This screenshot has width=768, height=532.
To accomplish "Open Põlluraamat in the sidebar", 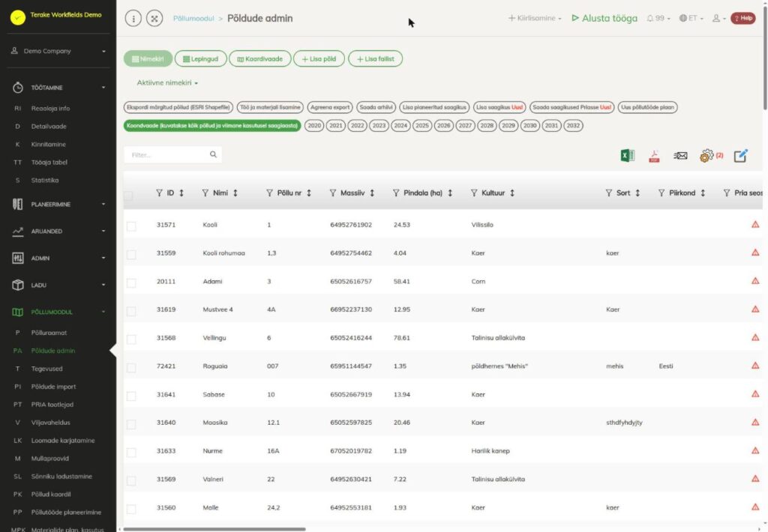I will point(49,333).
